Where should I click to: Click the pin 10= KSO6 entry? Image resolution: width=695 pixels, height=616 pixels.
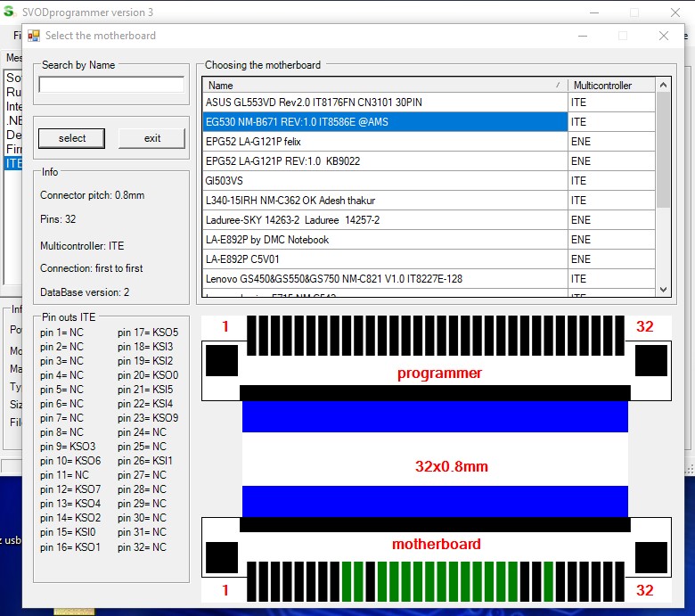tap(70, 461)
